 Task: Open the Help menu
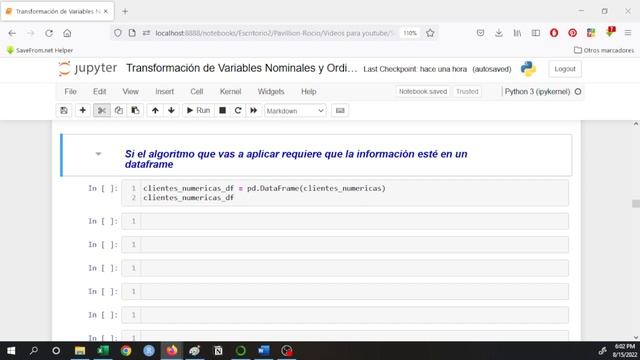coord(309,92)
